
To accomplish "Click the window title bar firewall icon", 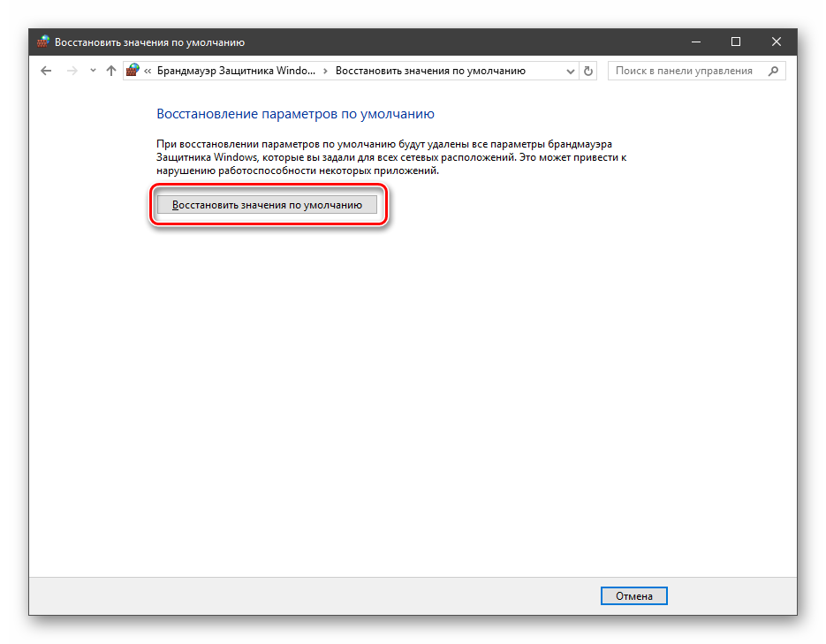I will click(43, 42).
